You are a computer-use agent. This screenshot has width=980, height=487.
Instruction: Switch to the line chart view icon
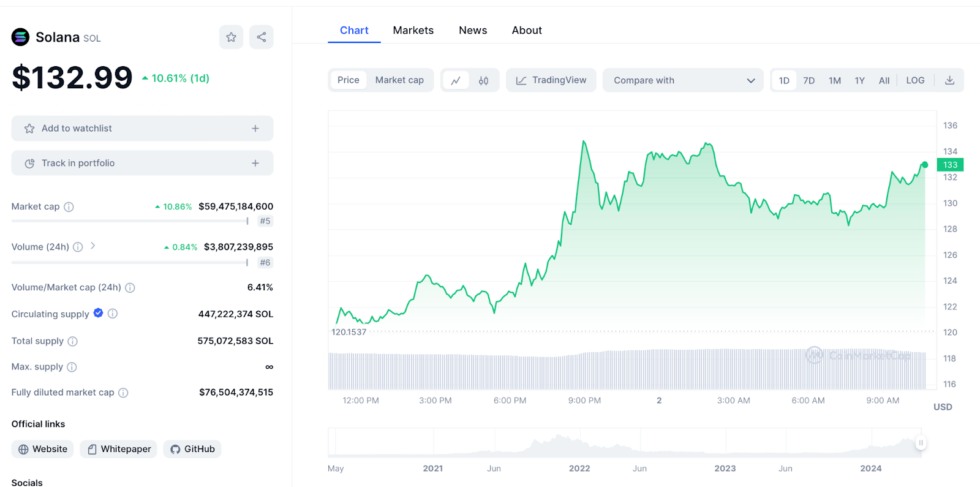coord(456,80)
